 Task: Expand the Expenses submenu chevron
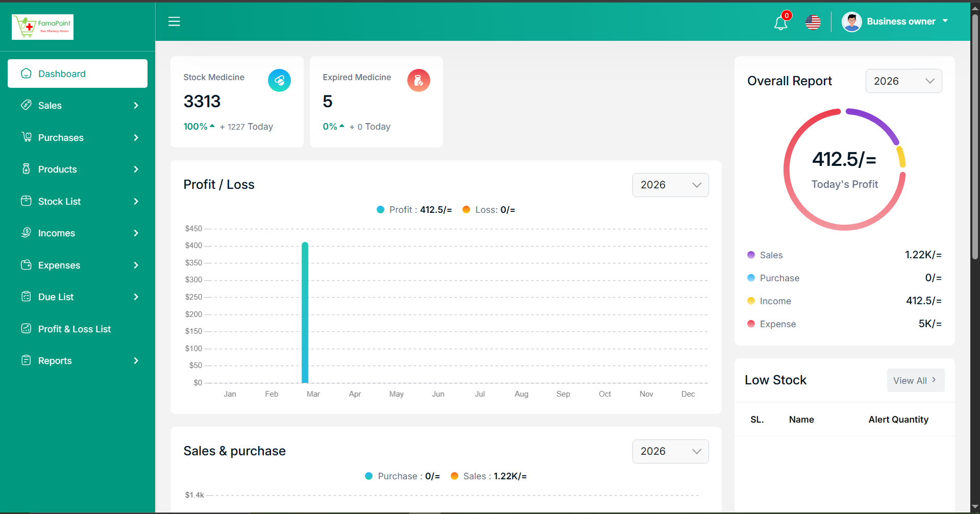pos(136,265)
